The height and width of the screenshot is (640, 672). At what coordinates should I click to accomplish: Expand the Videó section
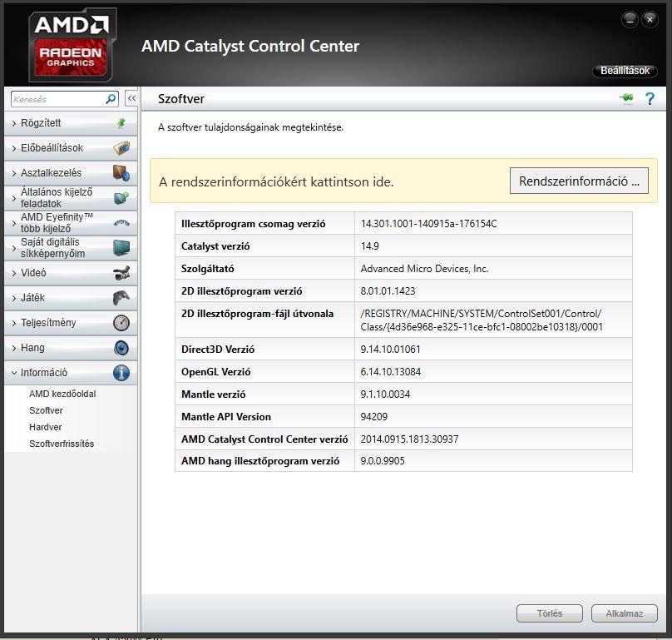pos(71,273)
